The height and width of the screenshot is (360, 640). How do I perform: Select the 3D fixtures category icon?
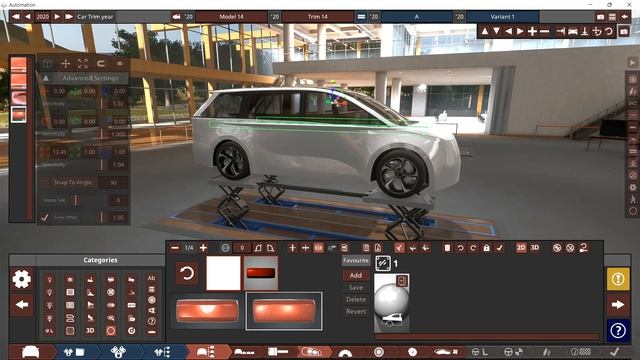(90, 331)
